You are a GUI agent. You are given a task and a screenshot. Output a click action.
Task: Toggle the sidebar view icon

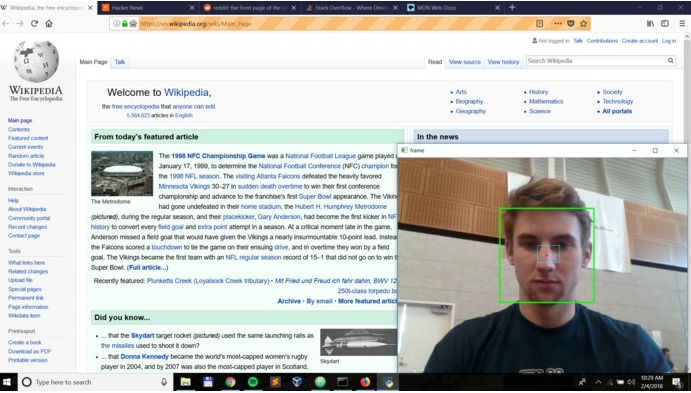click(665, 23)
